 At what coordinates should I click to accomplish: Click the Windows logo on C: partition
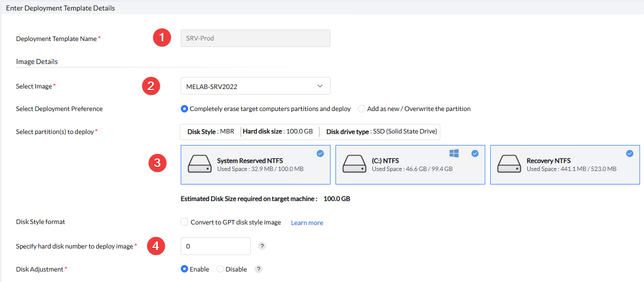[454, 152]
